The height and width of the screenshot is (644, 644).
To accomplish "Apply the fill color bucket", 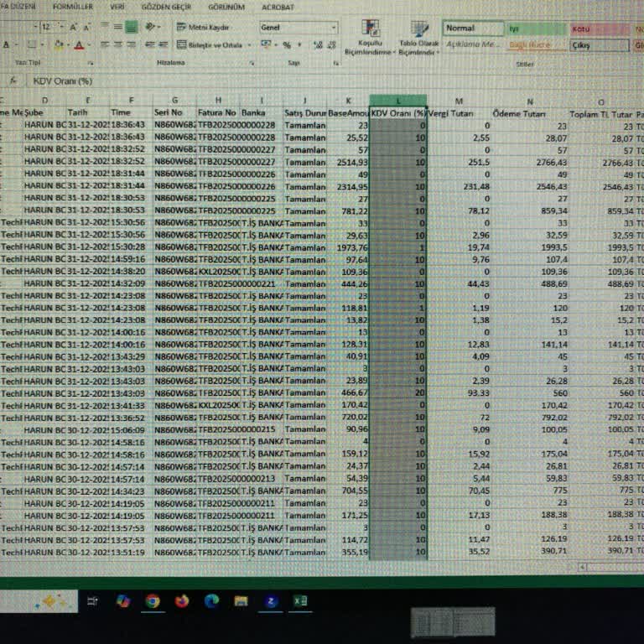I will (59, 44).
